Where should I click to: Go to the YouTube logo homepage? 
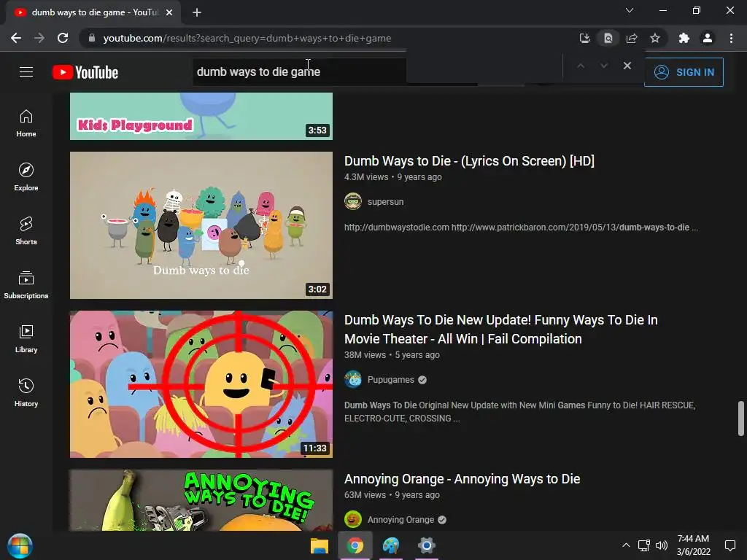tap(85, 72)
